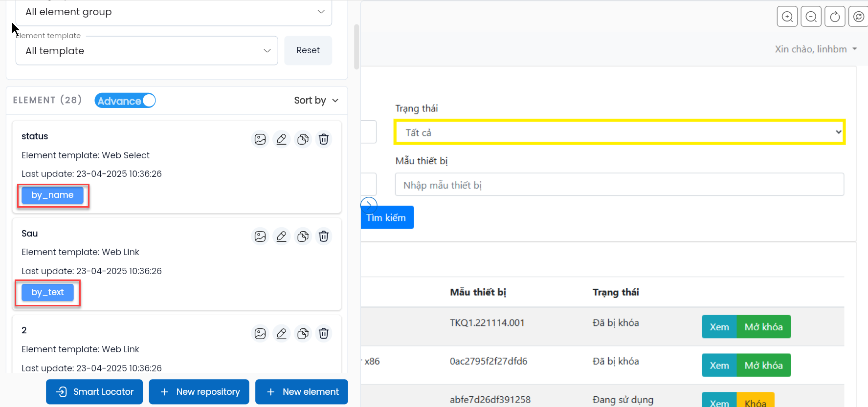Click the Reset button

[x=308, y=50]
